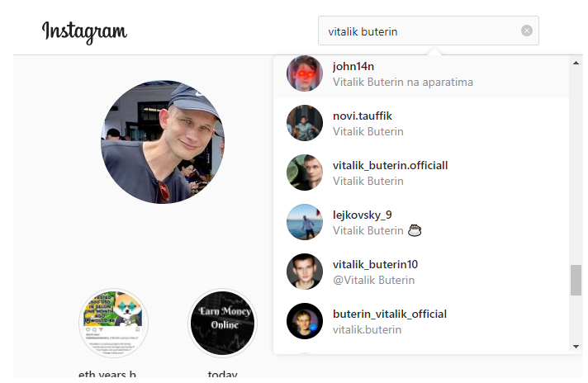Click the search results scroll up arrow
This screenshot has height=383, width=588.
[x=576, y=63]
